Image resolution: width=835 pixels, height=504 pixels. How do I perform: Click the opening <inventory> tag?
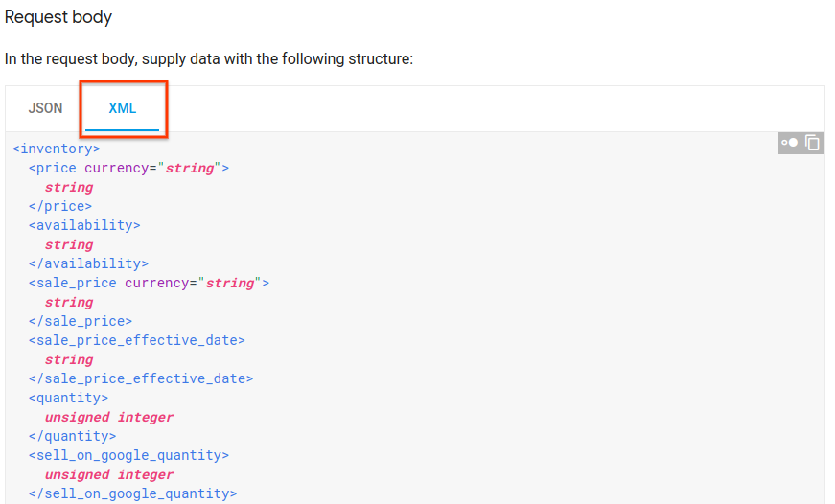click(x=57, y=149)
